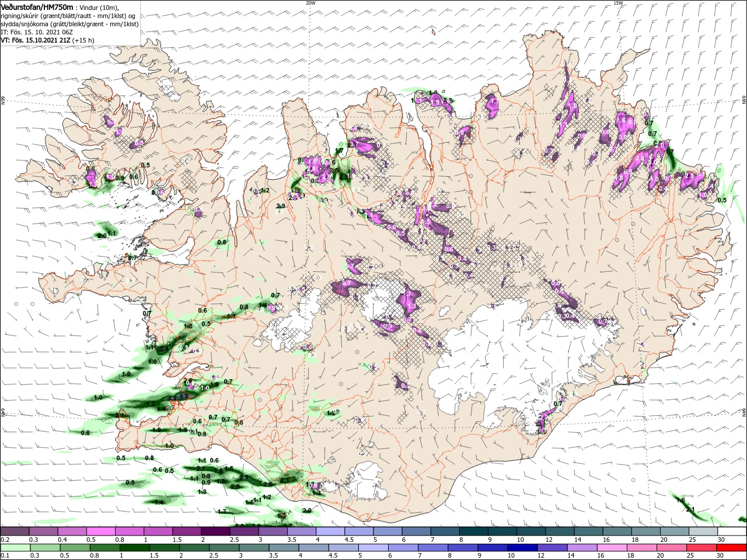
Task: Click the 'Vindur (10m),' text in header
Action: click(99, 8)
